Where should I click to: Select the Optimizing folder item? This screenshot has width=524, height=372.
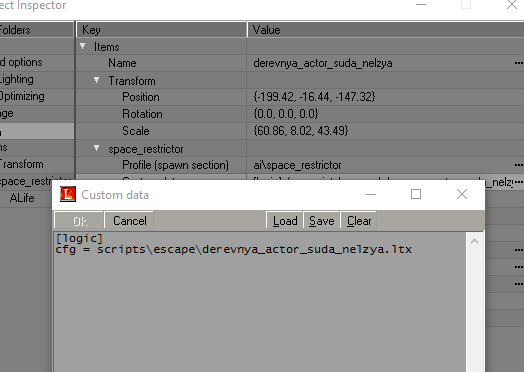click(22, 96)
